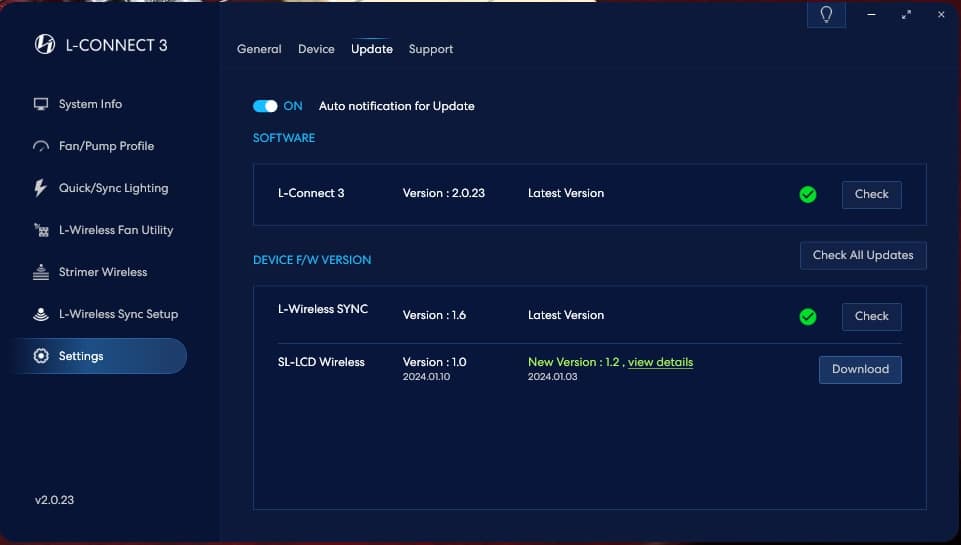Click the L-Connect 3 logo icon
Screen dimensions: 961x545
pos(45,44)
